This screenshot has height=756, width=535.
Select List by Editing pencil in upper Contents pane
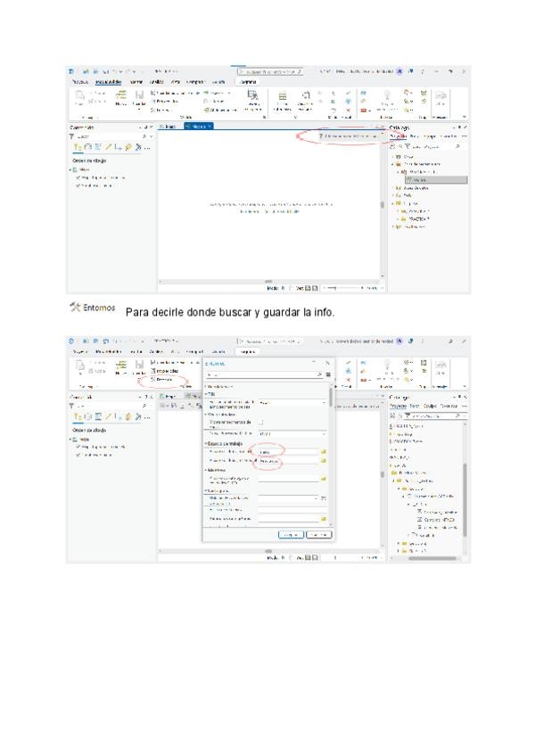(x=109, y=147)
